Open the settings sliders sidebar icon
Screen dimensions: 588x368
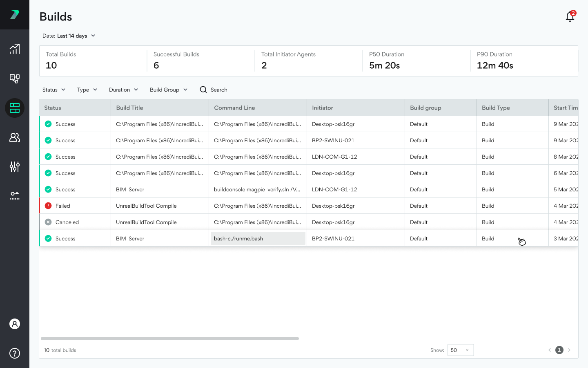coord(15,167)
